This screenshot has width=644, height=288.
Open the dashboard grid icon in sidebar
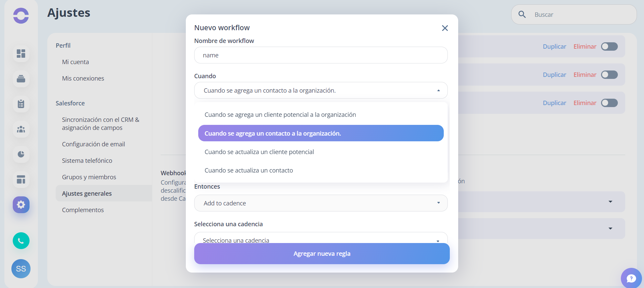point(21,54)
